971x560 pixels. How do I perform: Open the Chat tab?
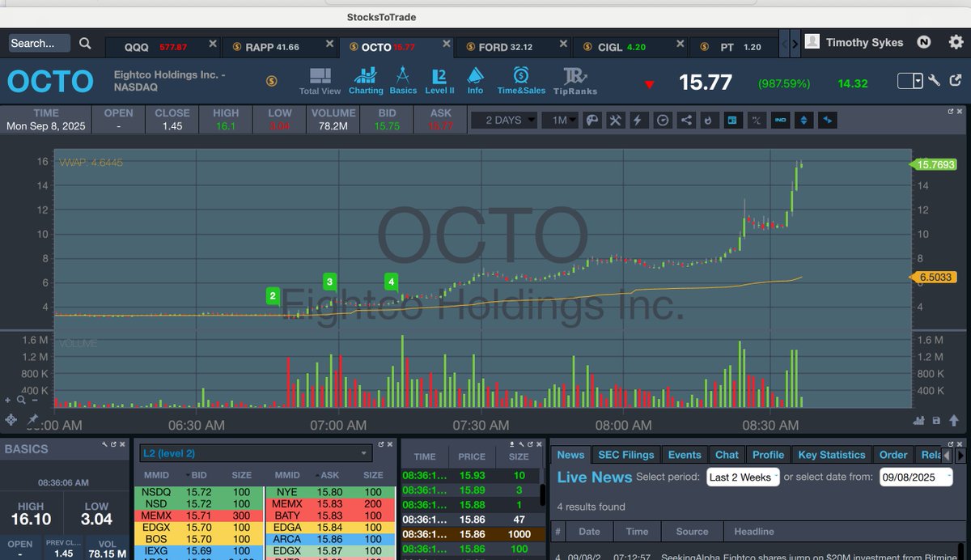[727, 455]
